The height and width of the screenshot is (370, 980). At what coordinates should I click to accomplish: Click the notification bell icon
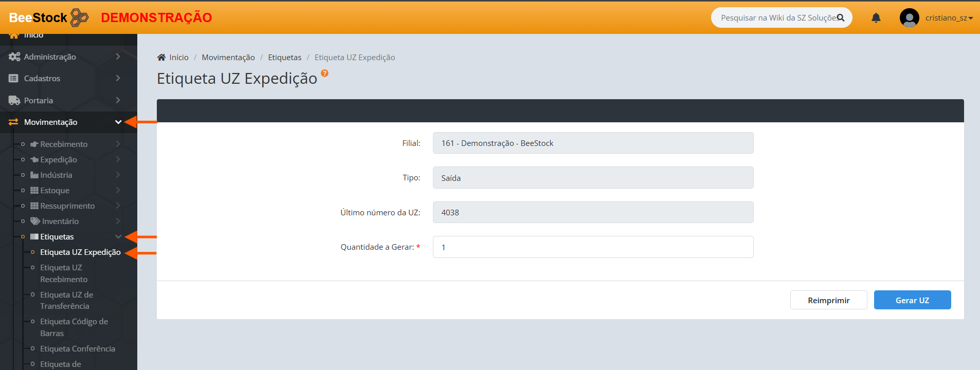pos(876,18)
